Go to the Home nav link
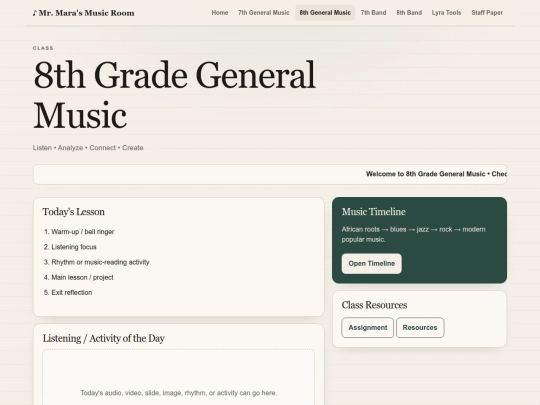The width and height of the screenshot is (540, 405). pyautogui.click(x=220, y=13)
